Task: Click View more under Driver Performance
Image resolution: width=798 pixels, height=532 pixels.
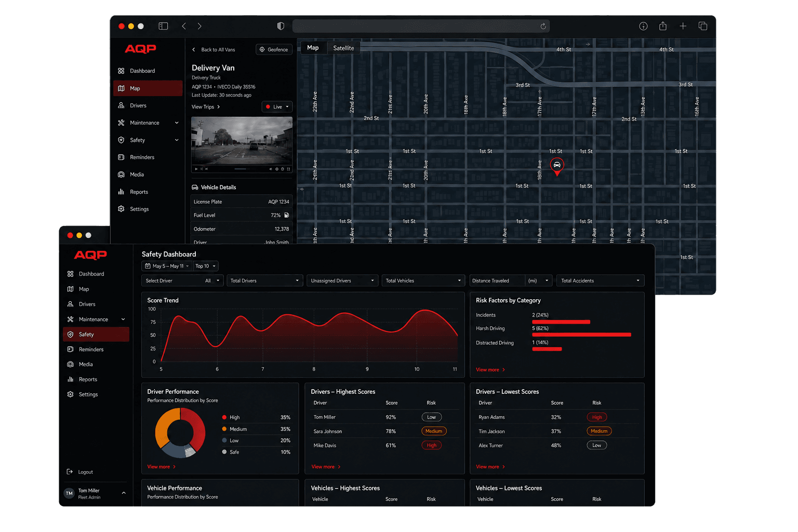Action: click(x=162, y=467)
